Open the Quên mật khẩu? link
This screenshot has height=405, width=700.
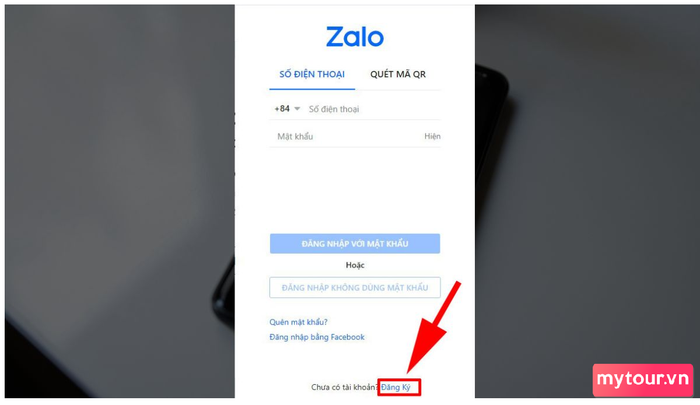[298, 322]
